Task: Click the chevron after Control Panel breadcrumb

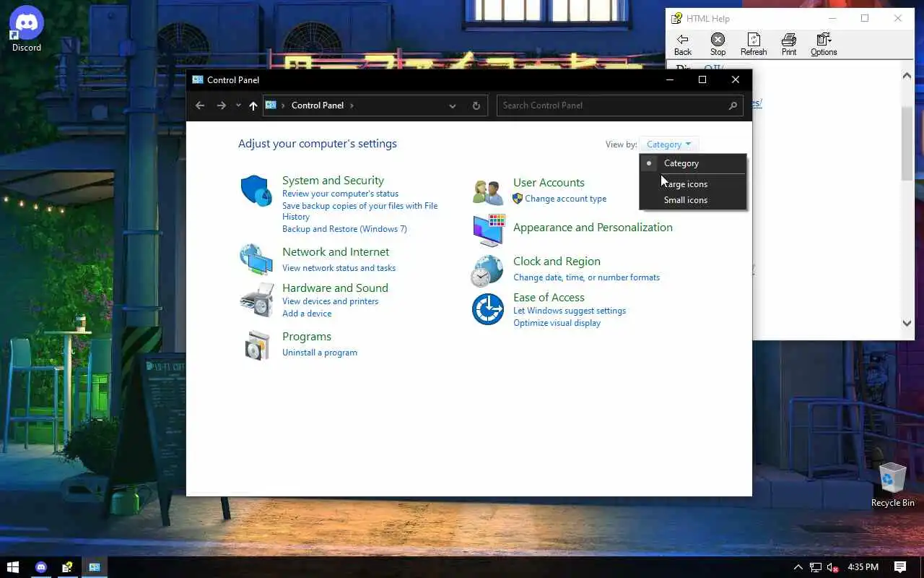Action: click(352, 105)
